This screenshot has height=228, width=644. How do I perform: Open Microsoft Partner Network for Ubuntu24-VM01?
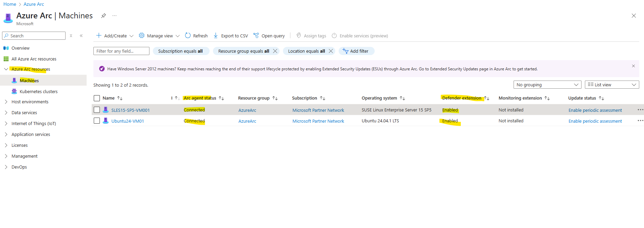tap(318, 121)
